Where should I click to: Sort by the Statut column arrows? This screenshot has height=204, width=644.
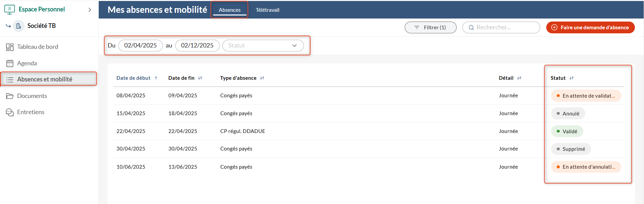point(572,78)
